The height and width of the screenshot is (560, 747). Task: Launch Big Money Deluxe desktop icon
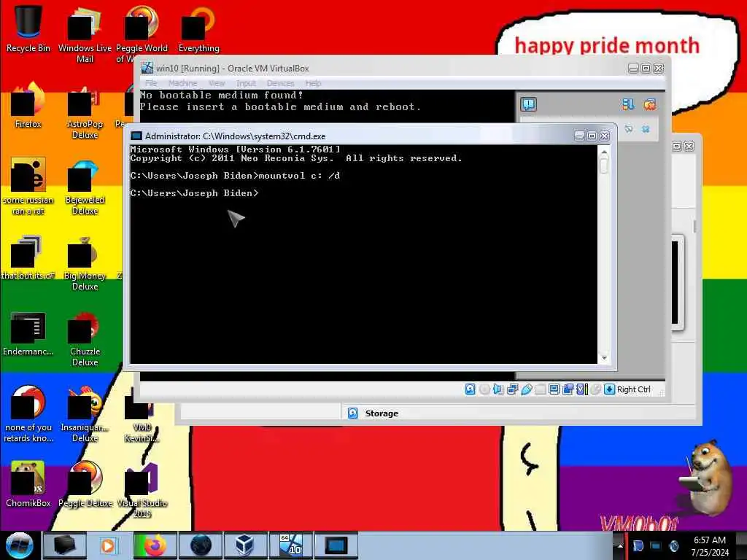85,262
